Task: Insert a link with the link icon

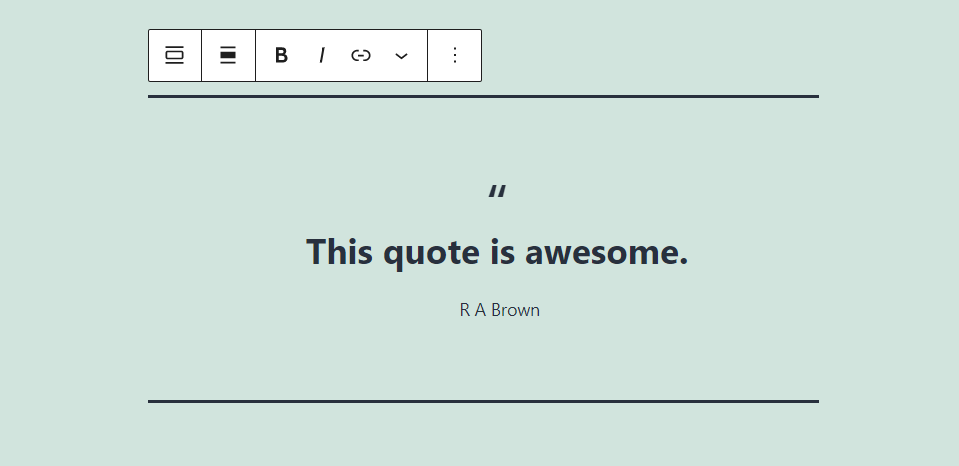Action: click(x=361, y=55)
